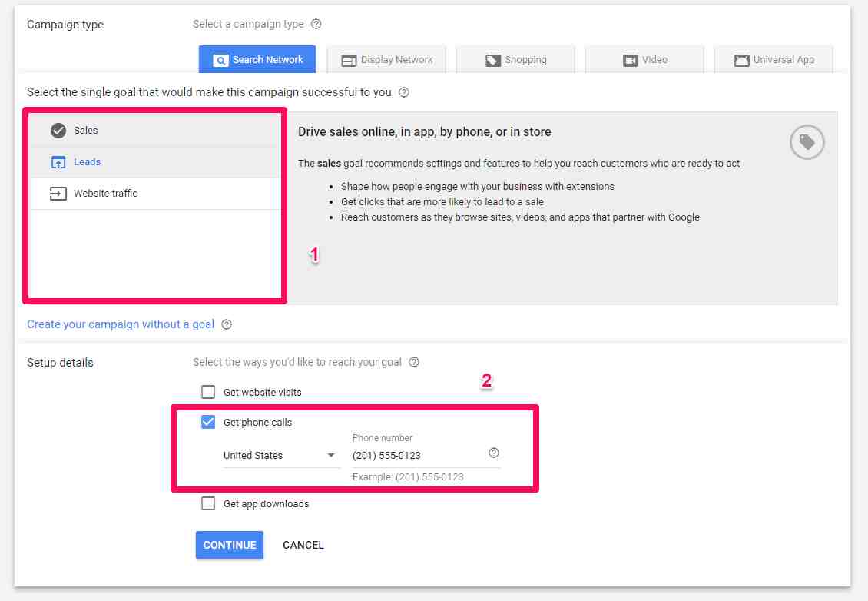Image resolution: width=868 pixels, height=601 pixels.
Task: Open the United States country dropdown
Action: point(280,456)
